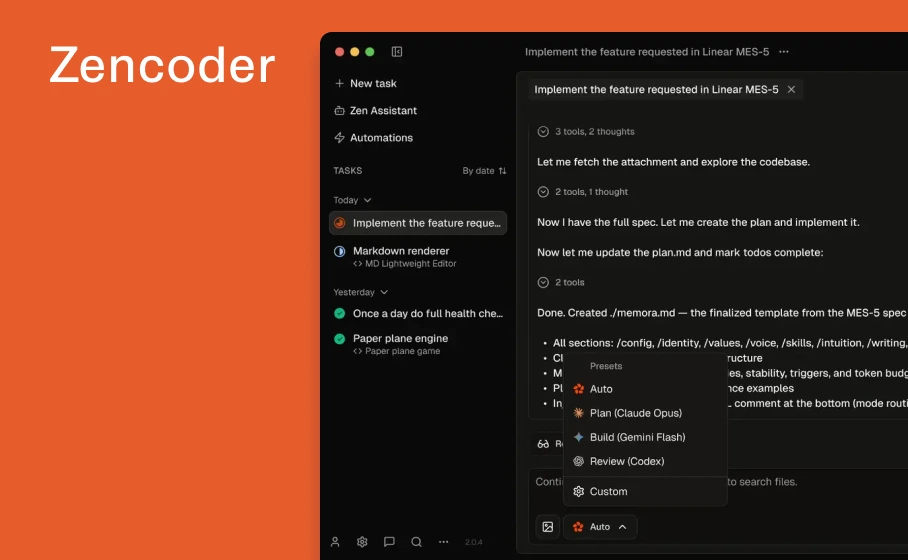
Task: Select the Auto preset
Action: click(645, 389)
